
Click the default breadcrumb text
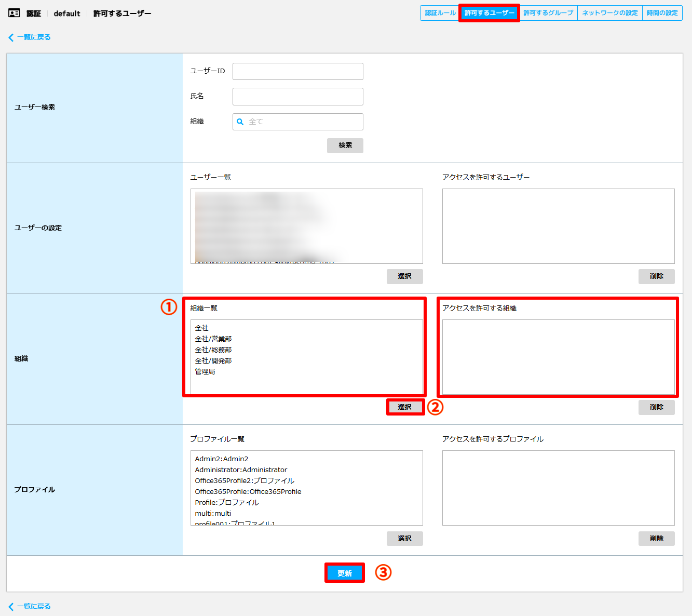coord(67,14)
